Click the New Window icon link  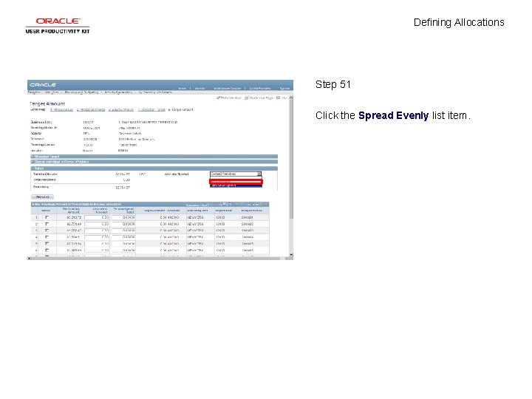point(228,98)
